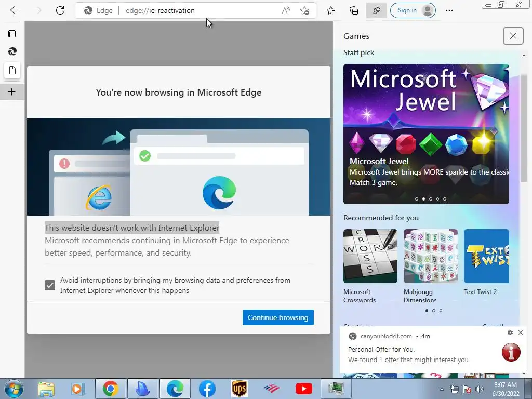Open Microsoft Crosswords game tile
532x399 pixels.
click(370, 267)
